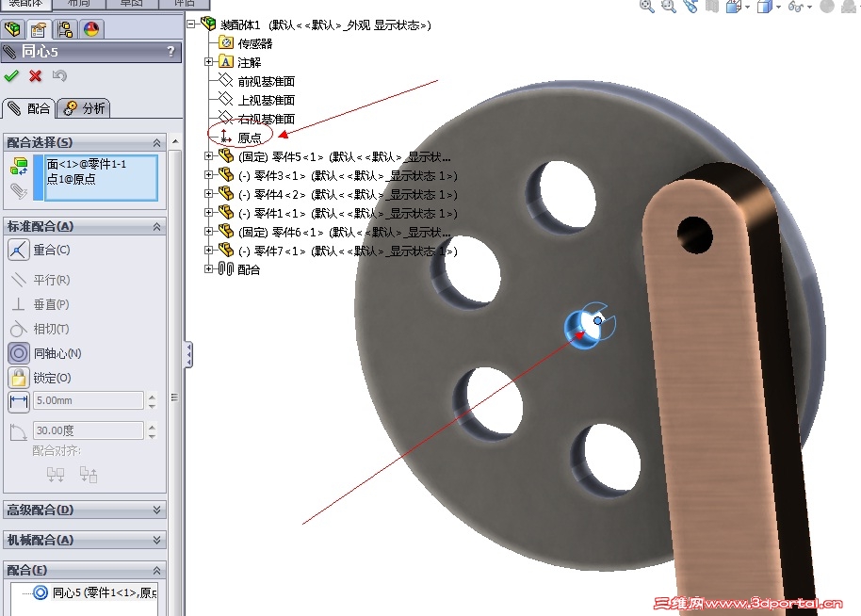Open the FeatureManager design tree tab icon
This screenshot has height=616, width=861.
point(12,28)
